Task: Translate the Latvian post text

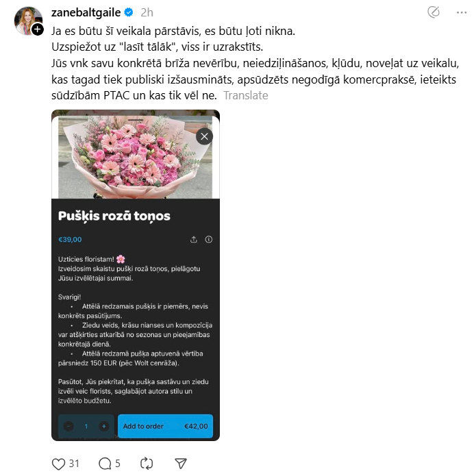Action: click(246, 95)
